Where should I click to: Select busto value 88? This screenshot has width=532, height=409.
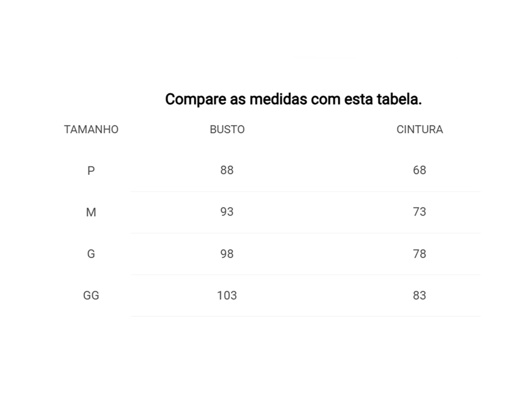[227, 170]
